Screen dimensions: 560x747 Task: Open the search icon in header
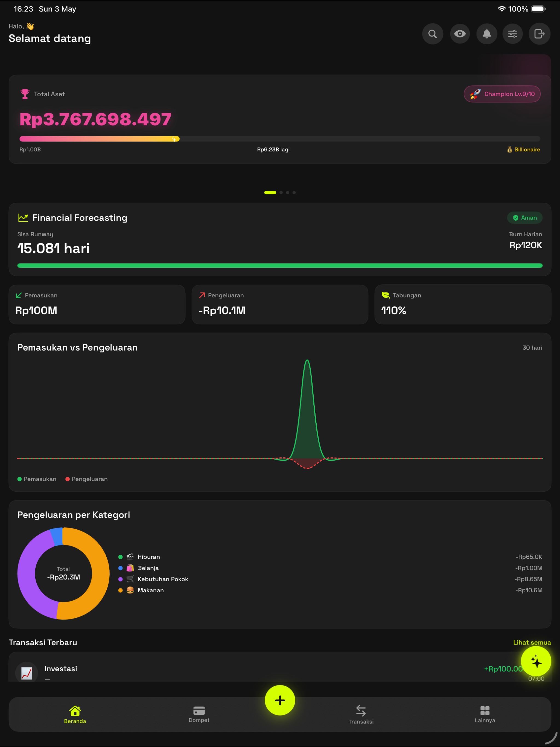432,34
